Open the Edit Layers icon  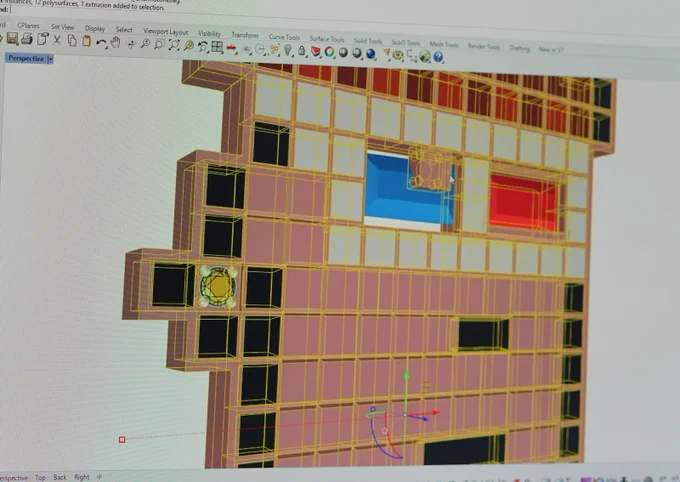click(x=316, y=52)
